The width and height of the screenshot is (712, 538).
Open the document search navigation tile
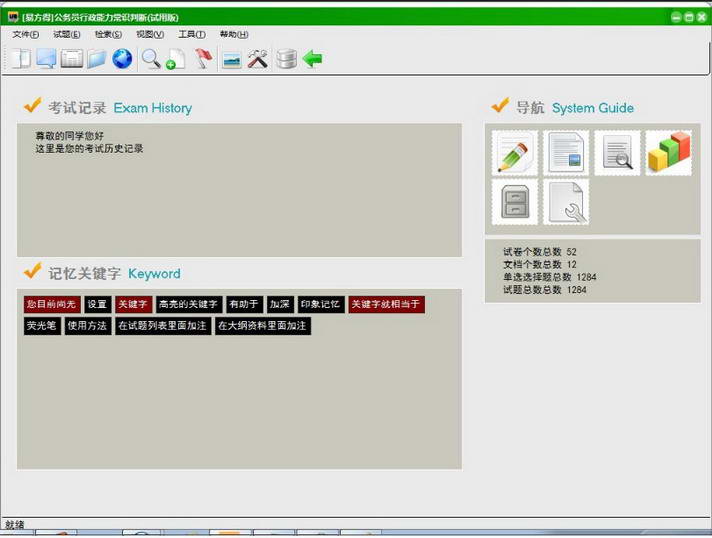[617, 153]
